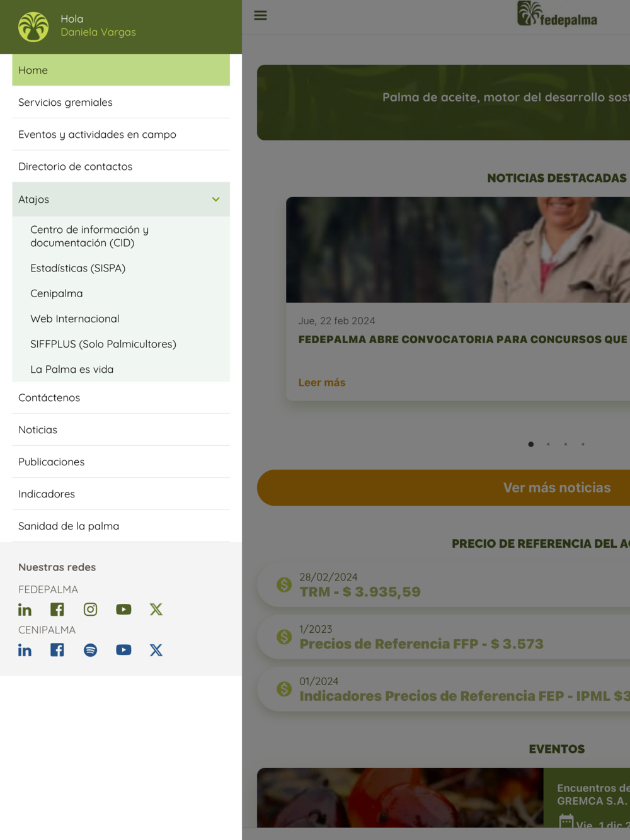Viewport: 630px width, 840px height.
Task: Open Cenipalma Spotify podcast
Action: point(90,650)
